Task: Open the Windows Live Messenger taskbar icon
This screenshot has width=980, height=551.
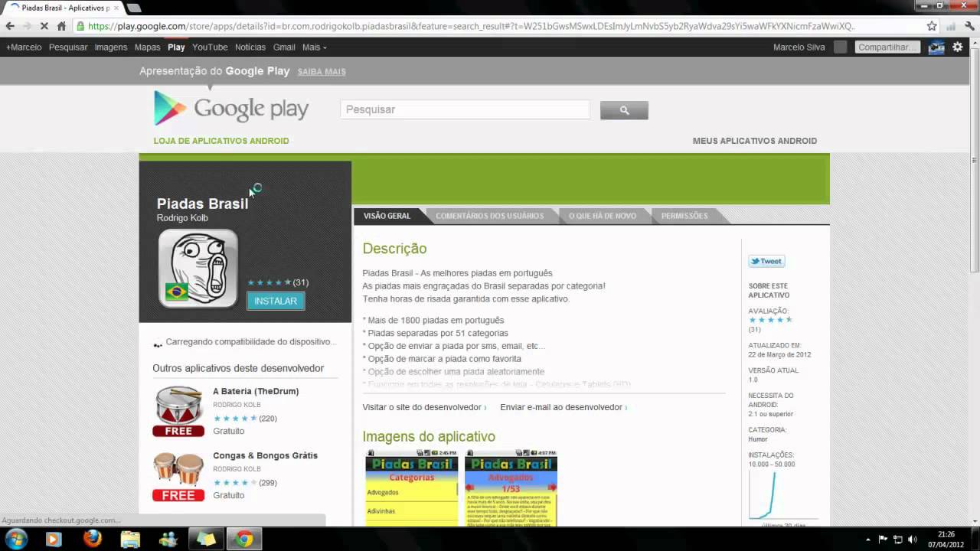Action: point(168,539)
